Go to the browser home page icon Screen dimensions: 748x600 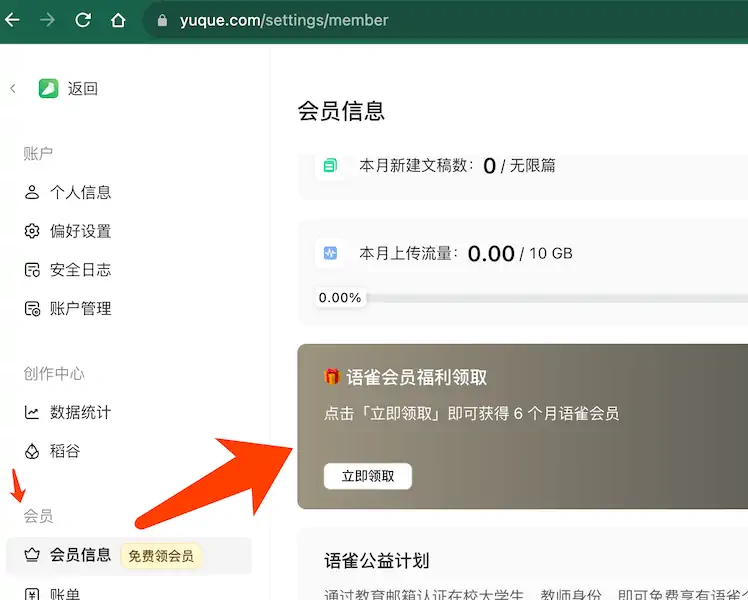[118, 20]
